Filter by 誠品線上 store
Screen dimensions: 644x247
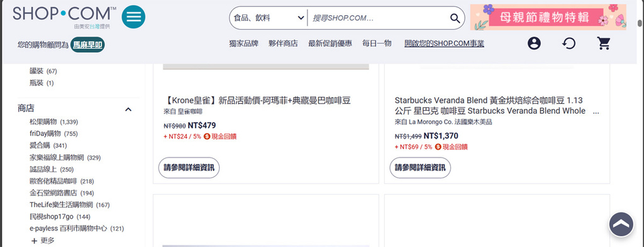point(52,169)
